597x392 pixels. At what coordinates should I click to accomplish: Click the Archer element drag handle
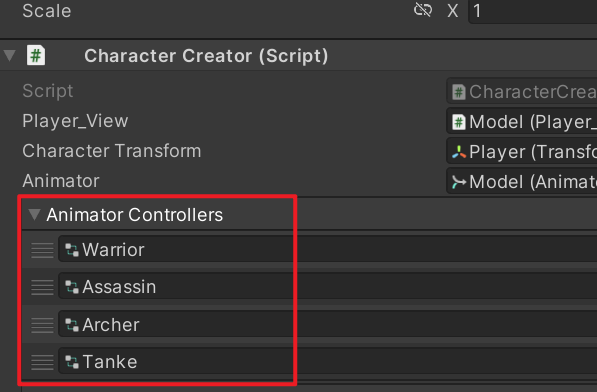click(42, 325)
